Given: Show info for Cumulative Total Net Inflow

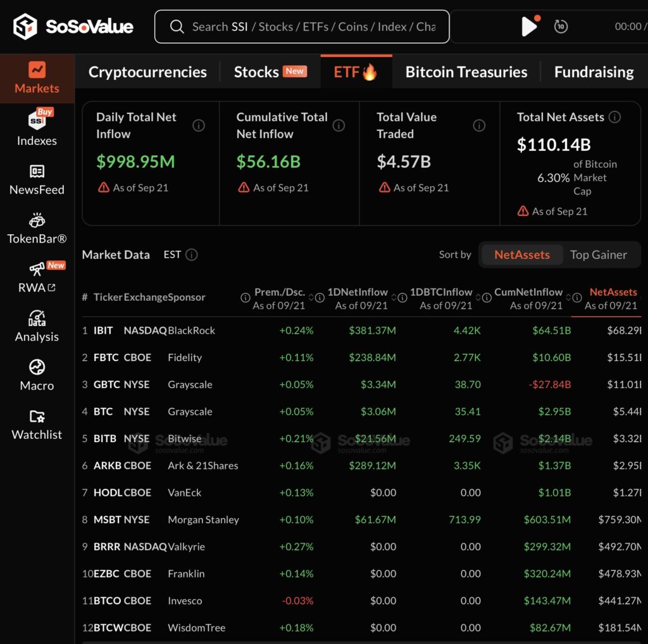Looking at the screenshot, I should click(339, 125).
